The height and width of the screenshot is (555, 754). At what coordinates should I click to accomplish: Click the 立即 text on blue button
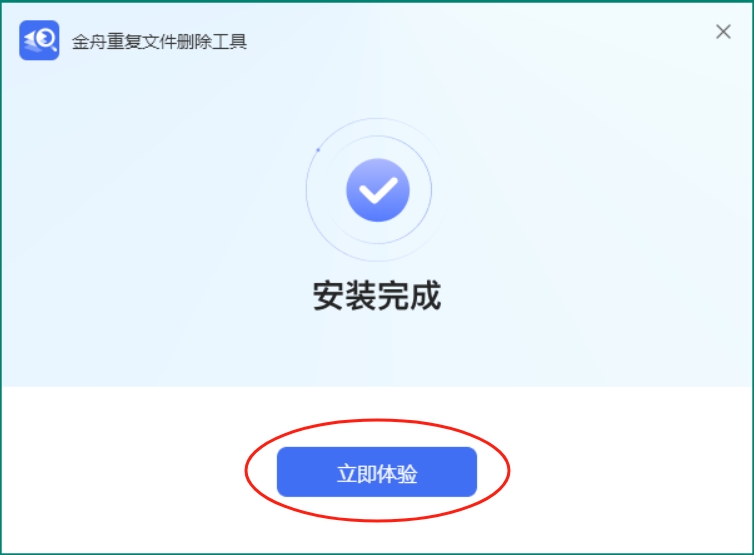(x=356, y=474)
